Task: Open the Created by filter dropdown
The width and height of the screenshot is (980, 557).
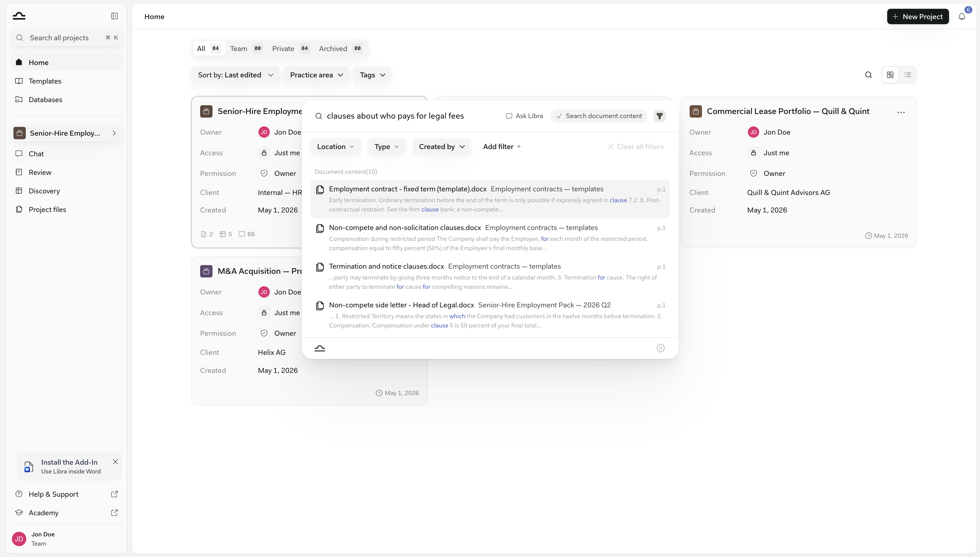Action: coord(442,146)
